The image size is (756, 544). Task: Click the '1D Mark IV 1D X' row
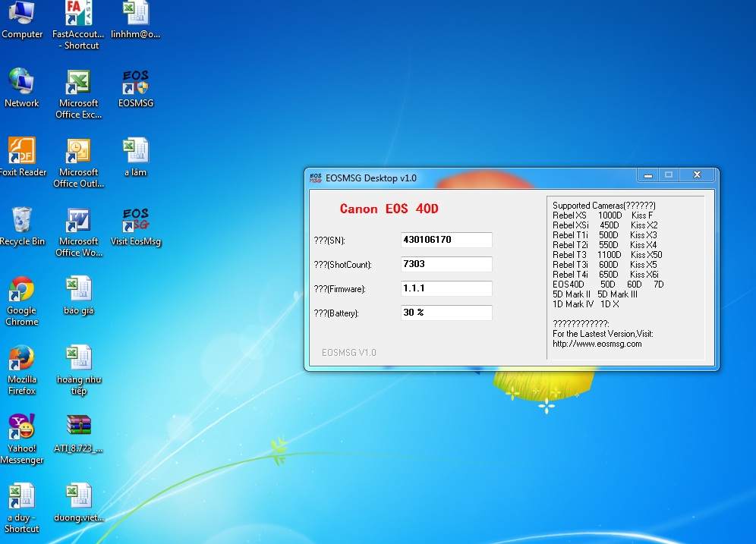tap(586, 304)
